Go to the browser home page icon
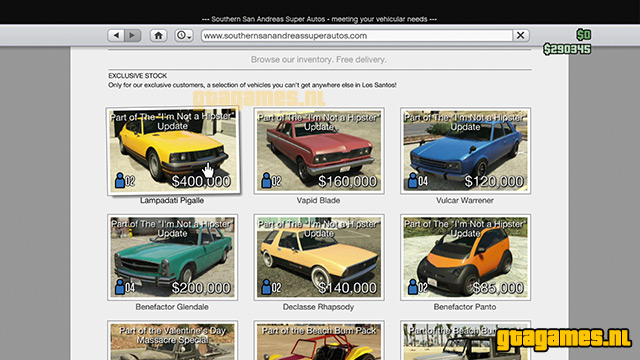 [x=158, y=36]
